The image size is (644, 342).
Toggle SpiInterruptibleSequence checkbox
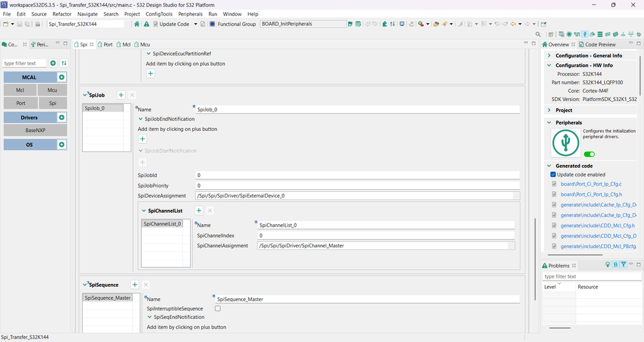(x=218, y=309)
